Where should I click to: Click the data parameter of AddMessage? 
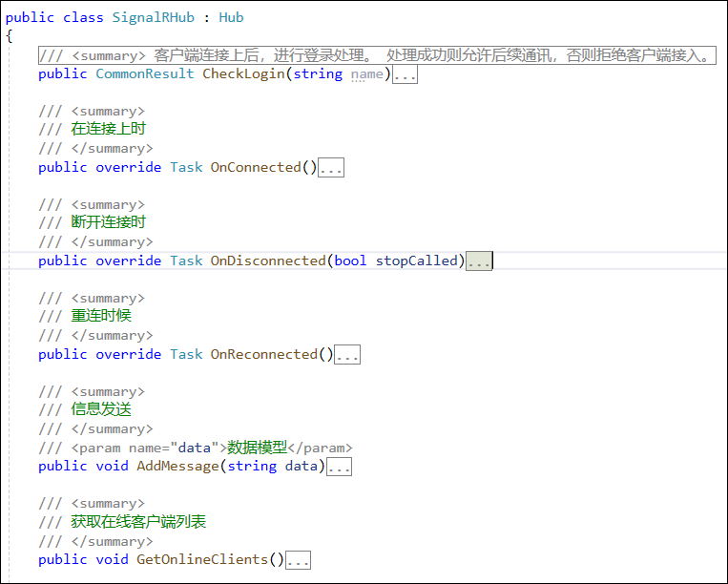coord(302,466)
